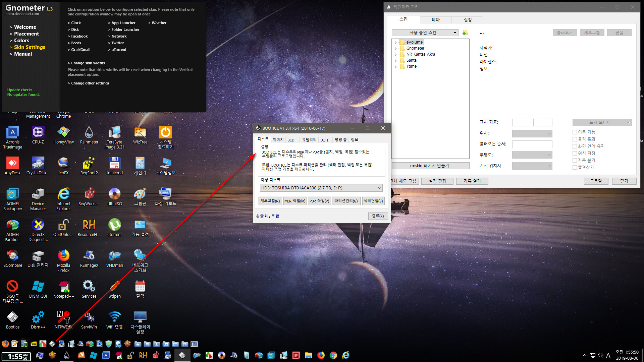Open Dism++ desktop icon
Screen dimensions: 644x362
38,320
